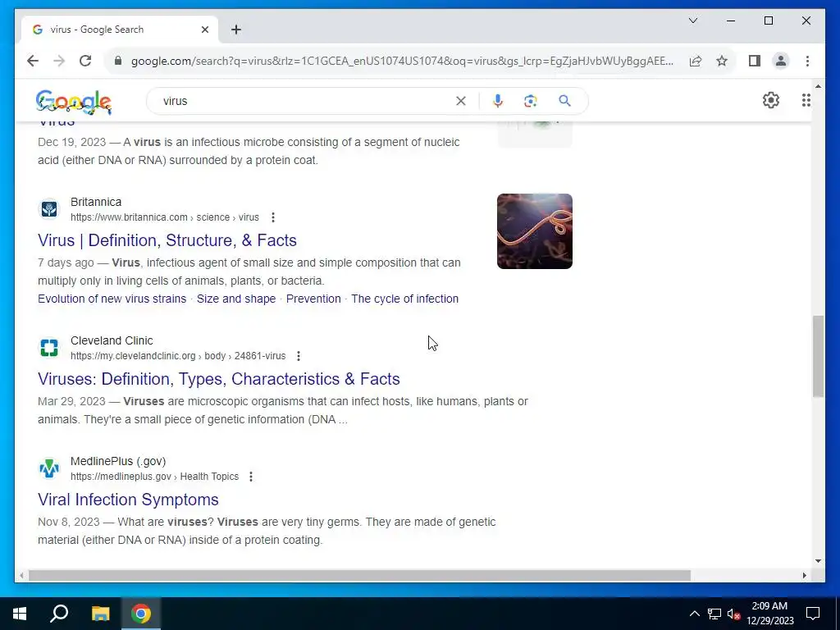This screenshot has height=630, width=840.
Task: Click the horizontal scrollbar thumb
Action: coord(359,575)
